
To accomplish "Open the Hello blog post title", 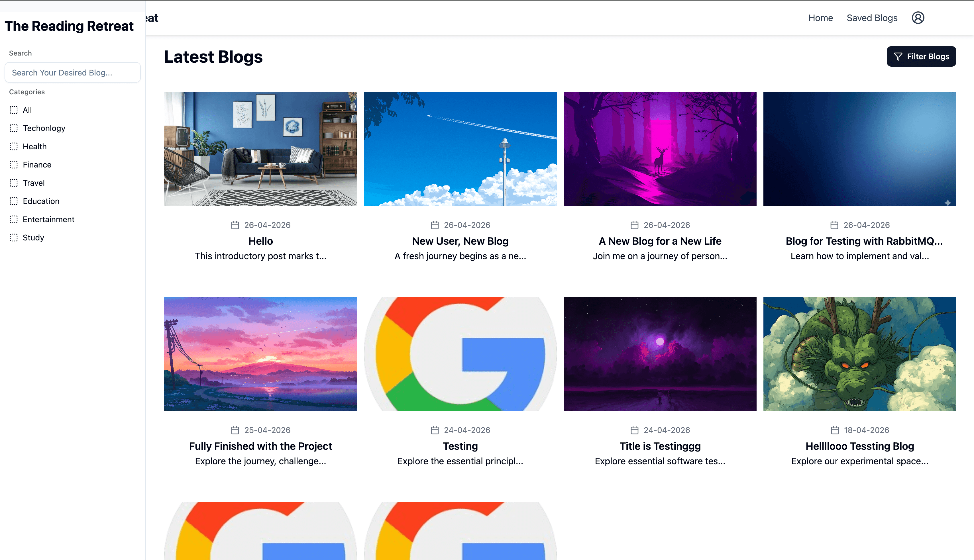I will [x=260, y=241].
